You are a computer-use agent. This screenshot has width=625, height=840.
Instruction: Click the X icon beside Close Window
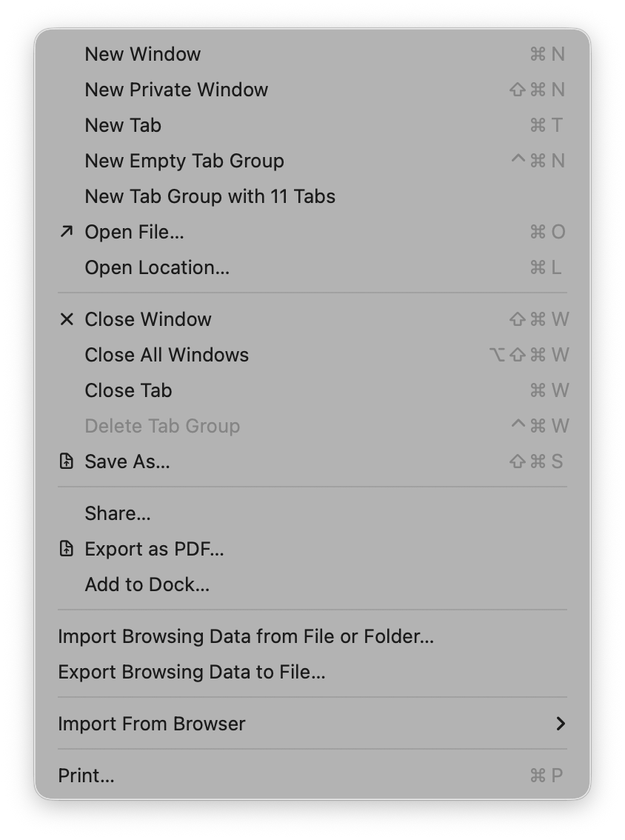[x=67, y=319]
